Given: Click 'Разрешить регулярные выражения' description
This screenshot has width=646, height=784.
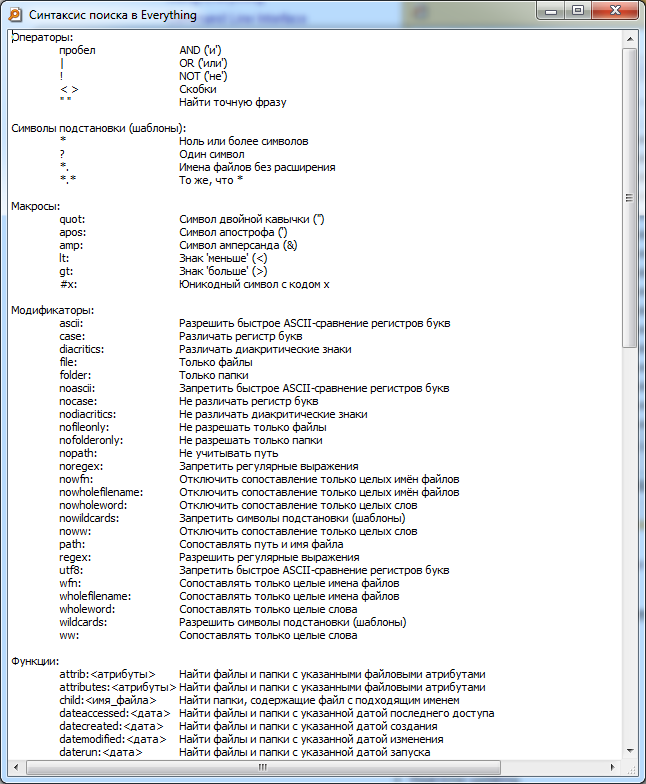Looking at the screenshot, I should click(269, 558).
